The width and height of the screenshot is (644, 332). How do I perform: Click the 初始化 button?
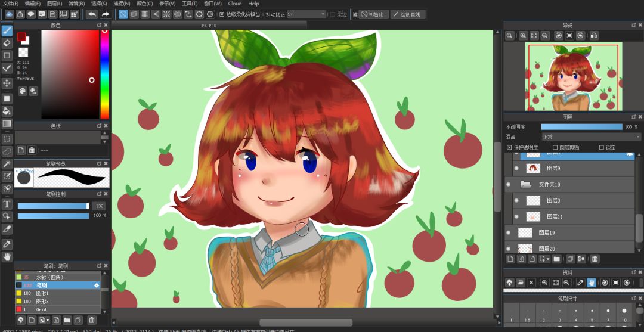[373, 14]
